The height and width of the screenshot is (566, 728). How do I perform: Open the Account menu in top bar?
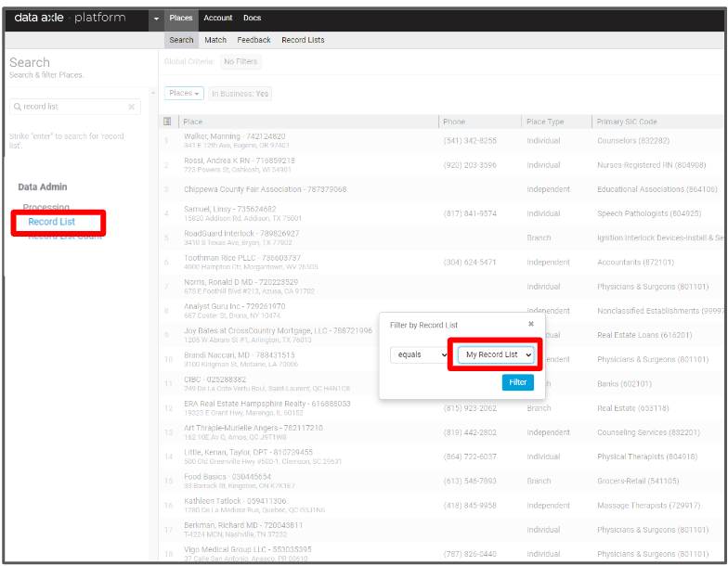[x=218, y=18]
